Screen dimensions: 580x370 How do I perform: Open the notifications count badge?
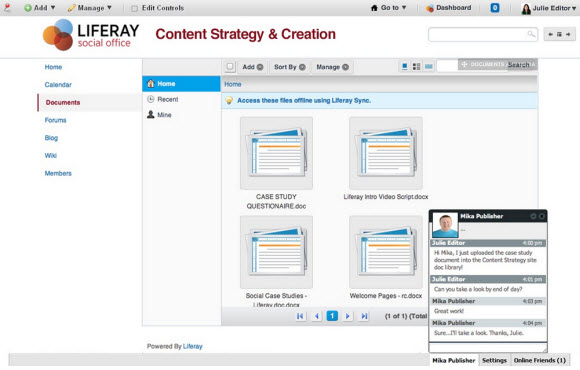(495, 8)
